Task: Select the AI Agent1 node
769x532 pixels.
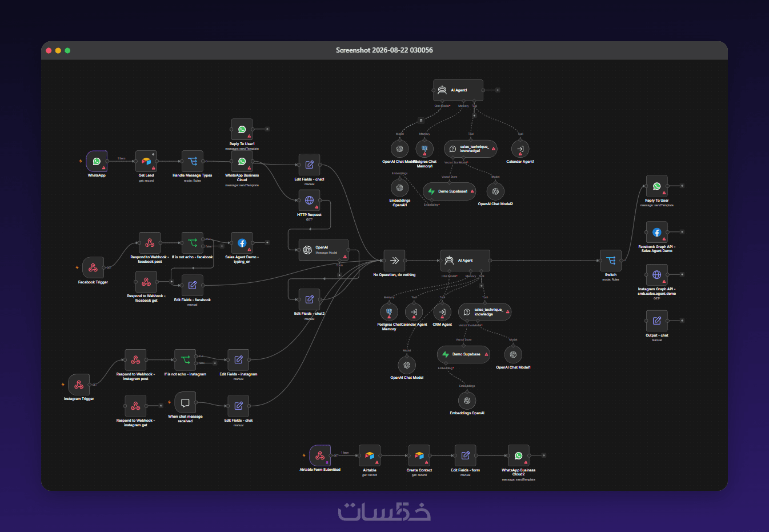Action: (458, 90)
